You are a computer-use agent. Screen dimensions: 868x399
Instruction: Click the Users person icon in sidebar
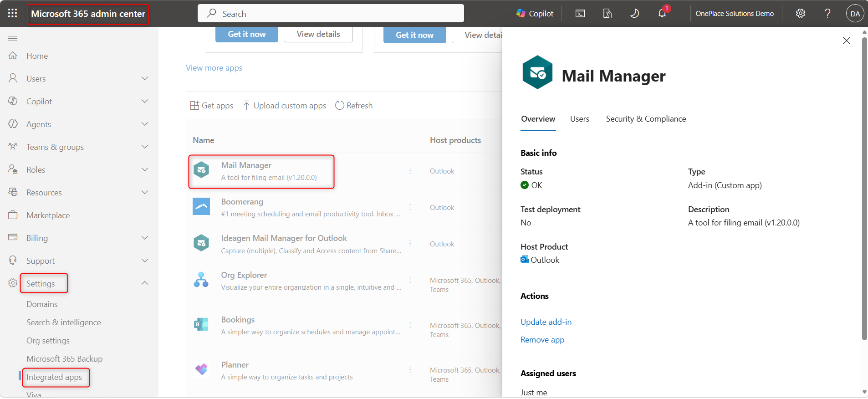13,78
